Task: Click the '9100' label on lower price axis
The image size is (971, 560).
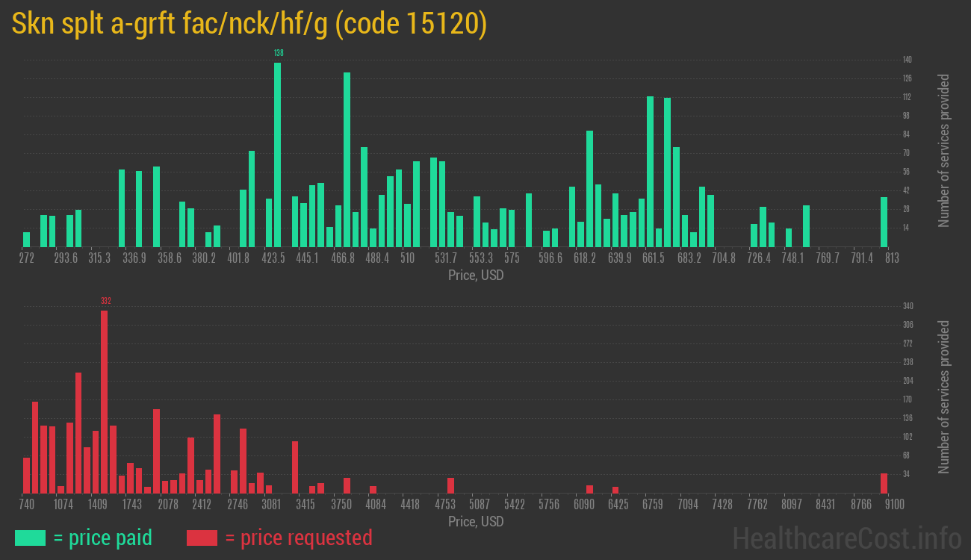Action: click(x=894, y=504)
